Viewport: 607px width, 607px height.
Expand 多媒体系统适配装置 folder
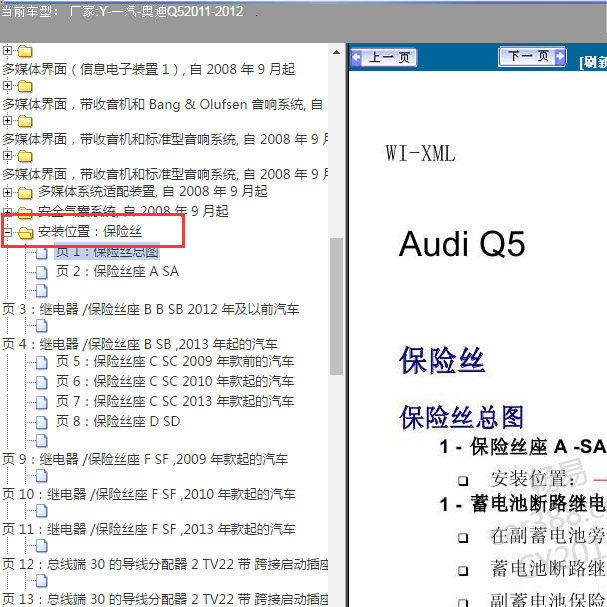coord(7,192)
